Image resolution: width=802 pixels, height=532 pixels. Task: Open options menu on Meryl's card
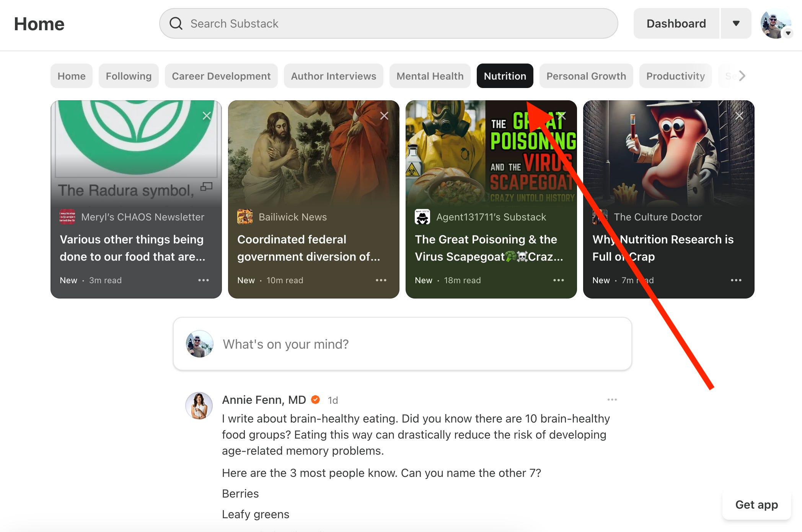pos(203,280)
